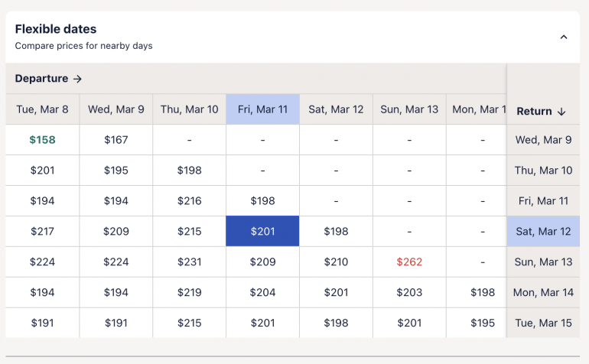
Task: Select the highlighted $201 fare cell
Action: [x=262, y=231]
